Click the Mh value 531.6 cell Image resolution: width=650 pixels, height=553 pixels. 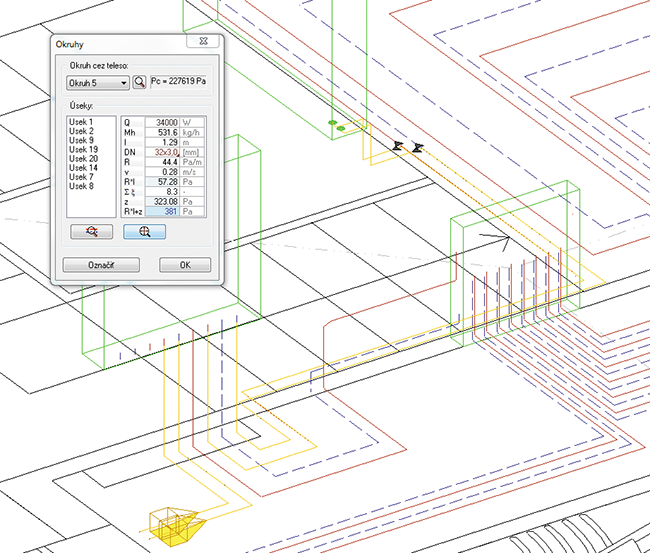pyautogui.click(x=162, y=132)
